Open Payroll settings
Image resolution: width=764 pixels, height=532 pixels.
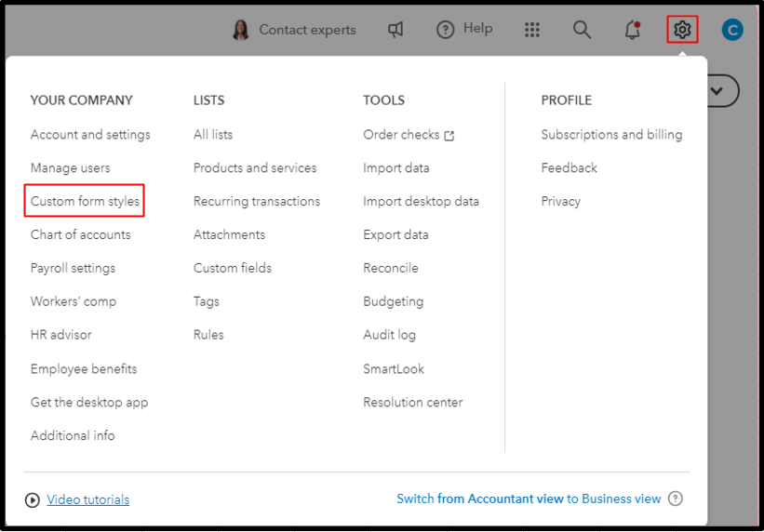(x=73, y=269)
